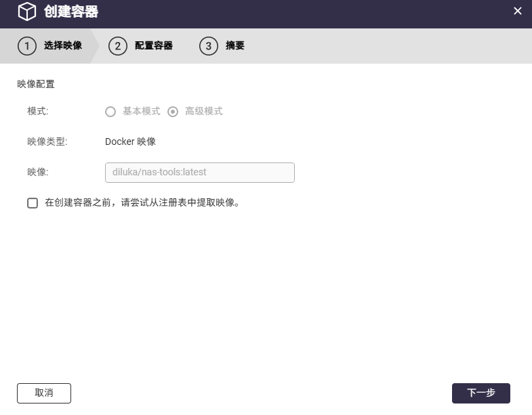Click the 创建容器 dialog title

tap(71, 12)
